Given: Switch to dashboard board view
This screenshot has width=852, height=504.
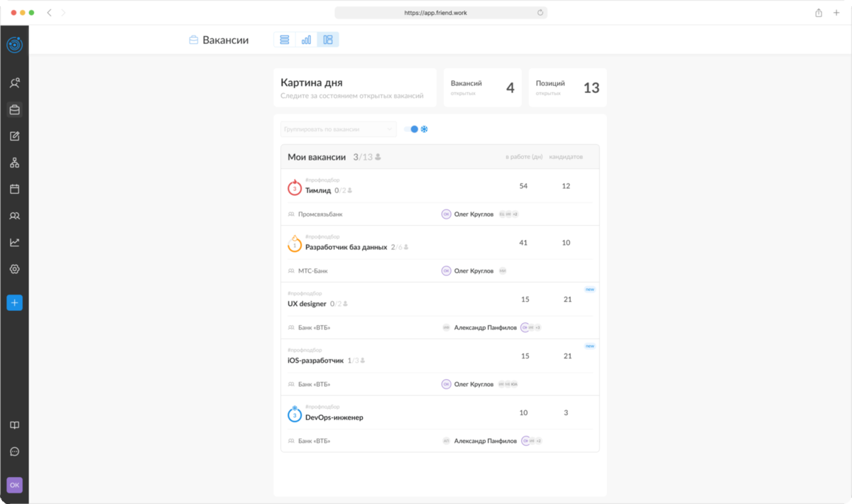Looking at the screenshot, I should click(x=328, y=40).
